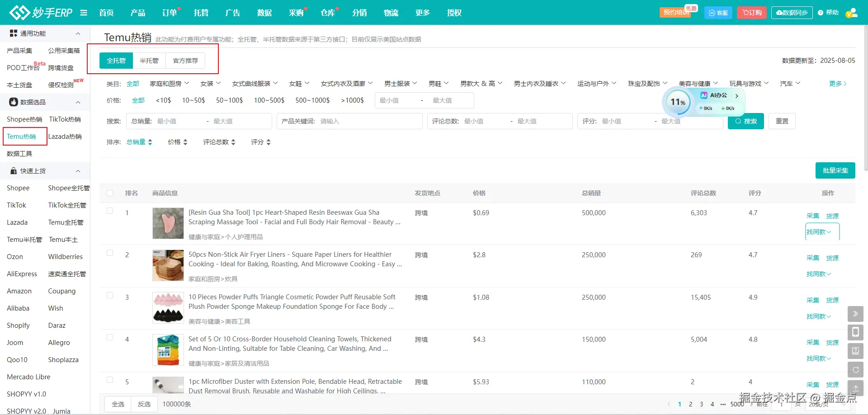
Task: Collapse the 快速上货 sidebar section
Action: [78, 171]
